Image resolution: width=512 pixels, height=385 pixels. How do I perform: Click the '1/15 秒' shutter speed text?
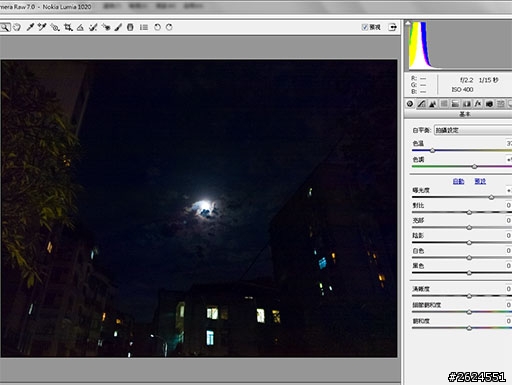[x=489, y=80]
